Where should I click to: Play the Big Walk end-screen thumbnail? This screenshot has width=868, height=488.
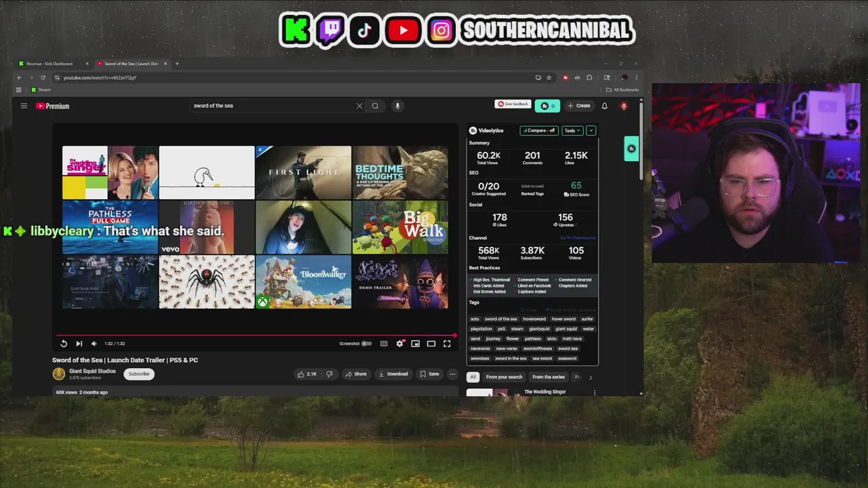click(400, 227)
